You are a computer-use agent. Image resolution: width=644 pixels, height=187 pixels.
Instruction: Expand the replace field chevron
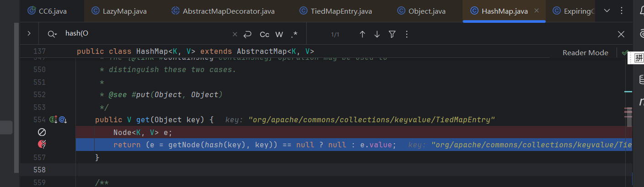coord(29,33)
